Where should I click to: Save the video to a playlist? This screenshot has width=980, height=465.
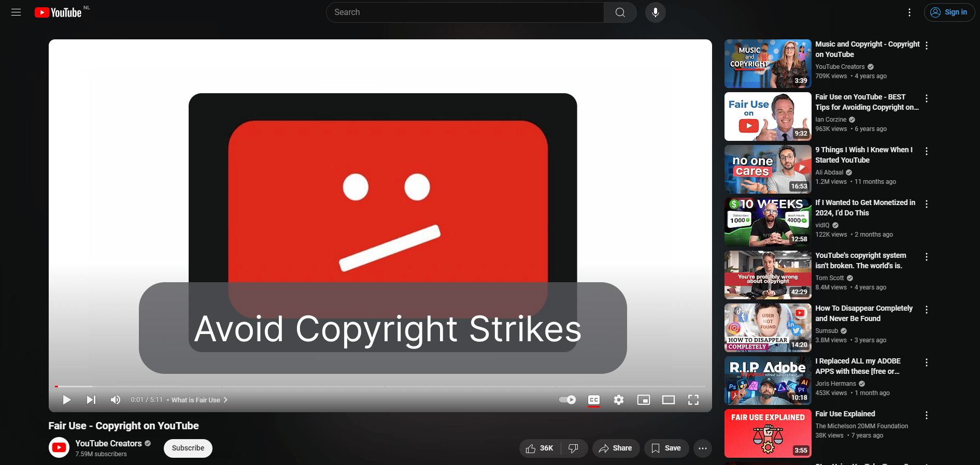[666, 448]
